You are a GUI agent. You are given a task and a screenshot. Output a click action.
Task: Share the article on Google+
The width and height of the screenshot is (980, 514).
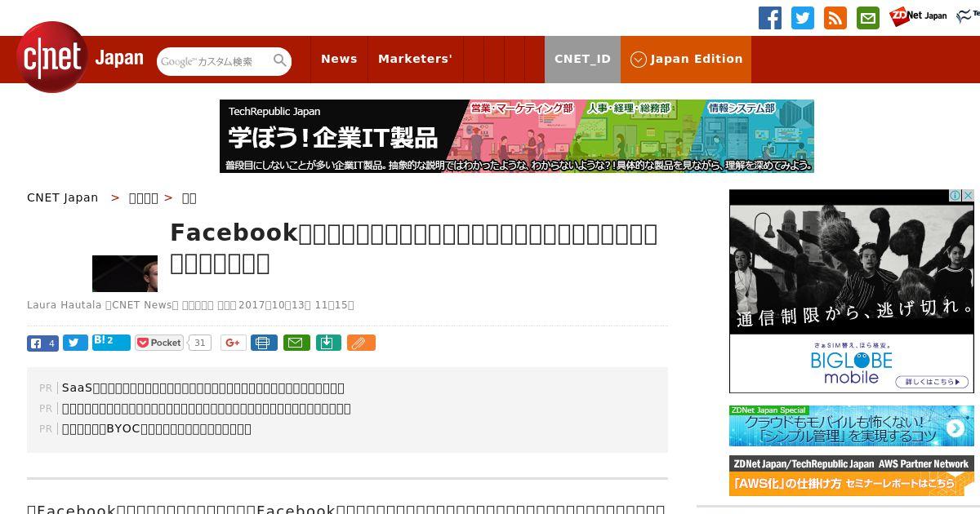233,343
